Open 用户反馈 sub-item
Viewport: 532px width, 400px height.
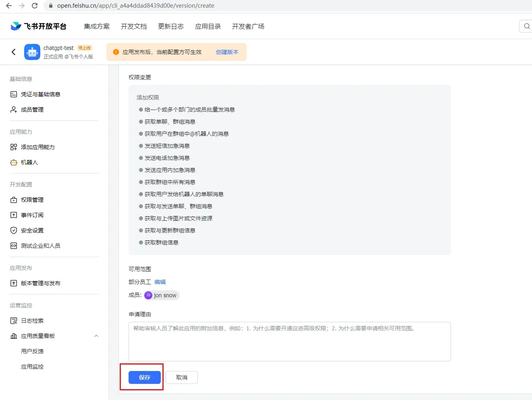tap(32, 351)
